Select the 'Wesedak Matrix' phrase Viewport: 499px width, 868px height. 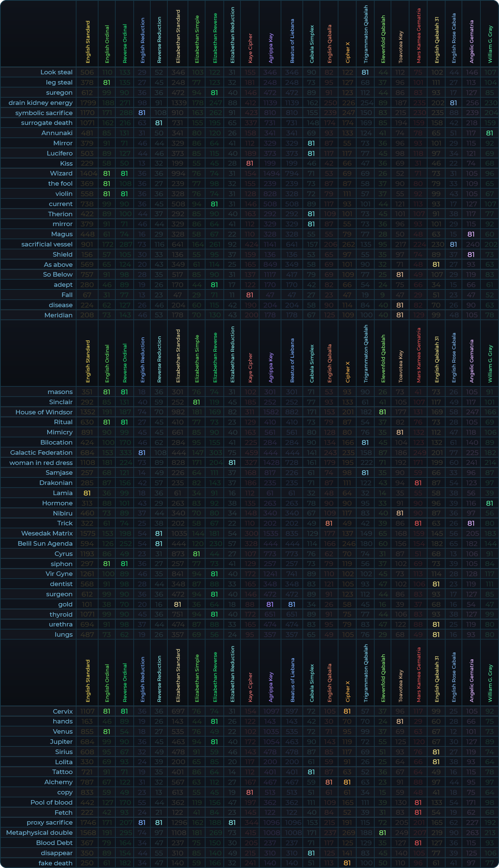[47, 533]
